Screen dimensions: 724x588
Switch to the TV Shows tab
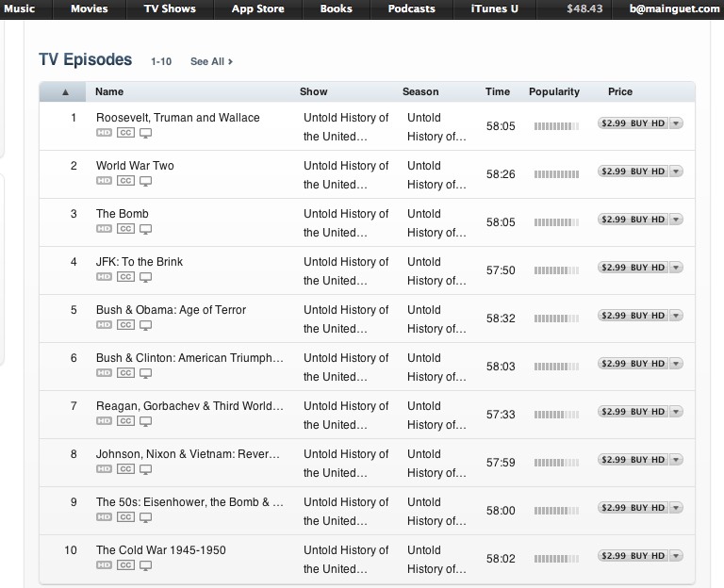(170, 9)
